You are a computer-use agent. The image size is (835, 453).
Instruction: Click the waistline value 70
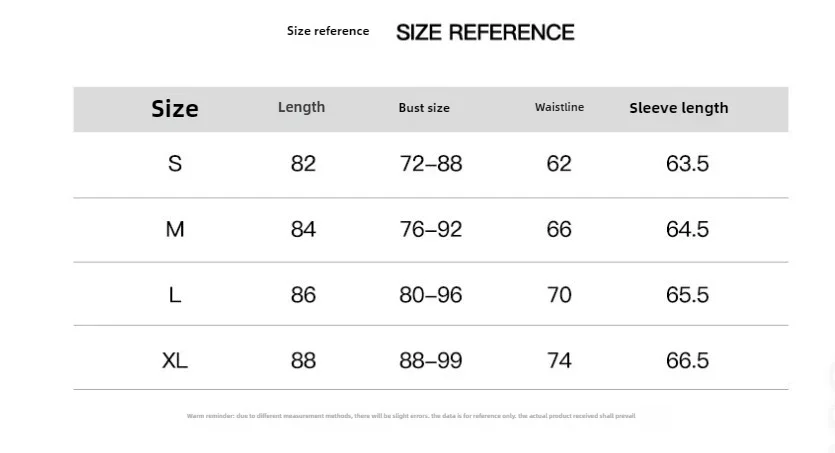tap(559, 295)
